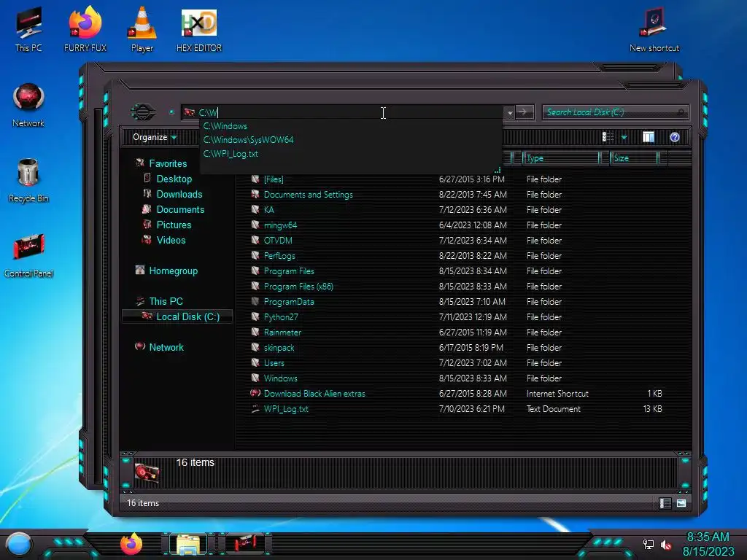Click the muted volume tray icon
Screen dimensions: 747x560
tap(666, 544)
